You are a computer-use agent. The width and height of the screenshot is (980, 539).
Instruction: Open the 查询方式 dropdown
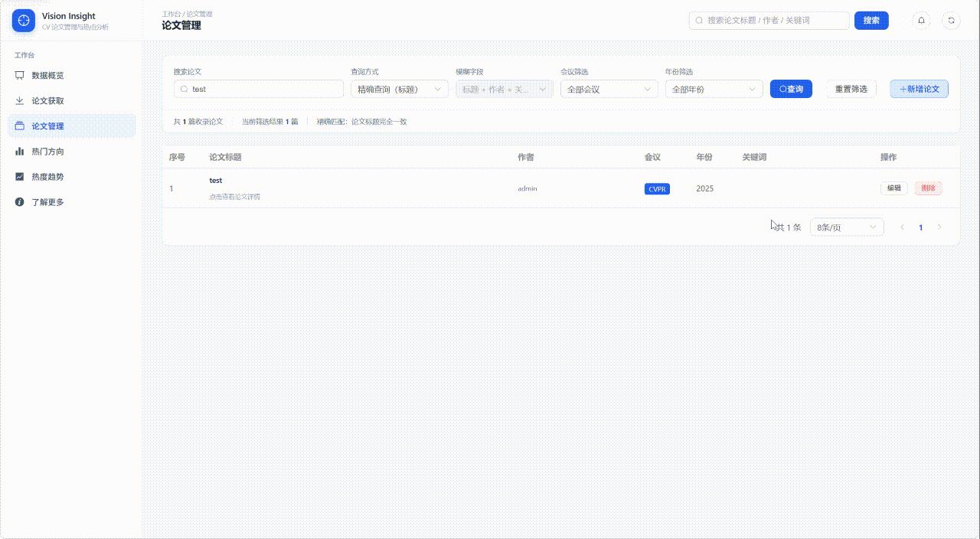click(400, 89)
